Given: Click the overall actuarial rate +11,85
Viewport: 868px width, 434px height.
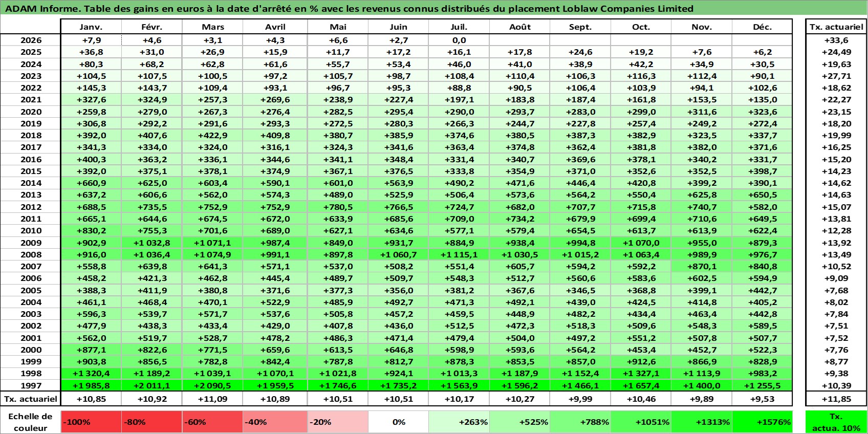Looking at the screenshot, I should [x=836, y=399].
